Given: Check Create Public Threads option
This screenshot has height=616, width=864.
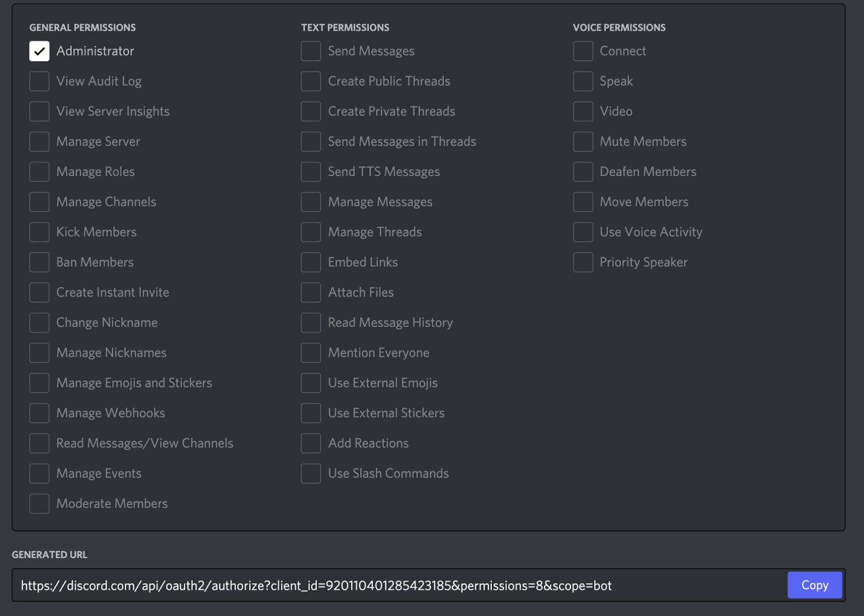Looking at the screenshot, I should point(311,82).
